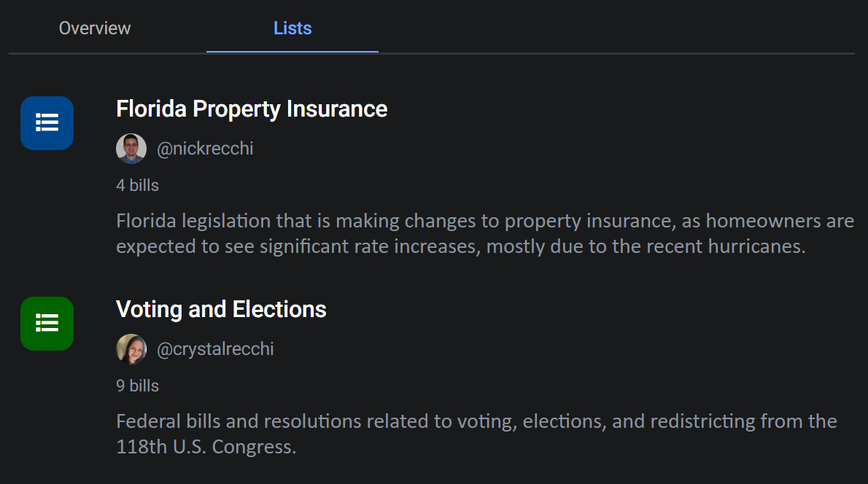The height and width of the screenshot is (484, 868).
Task: Select the Lists tab
Action: tap(292, 28)
